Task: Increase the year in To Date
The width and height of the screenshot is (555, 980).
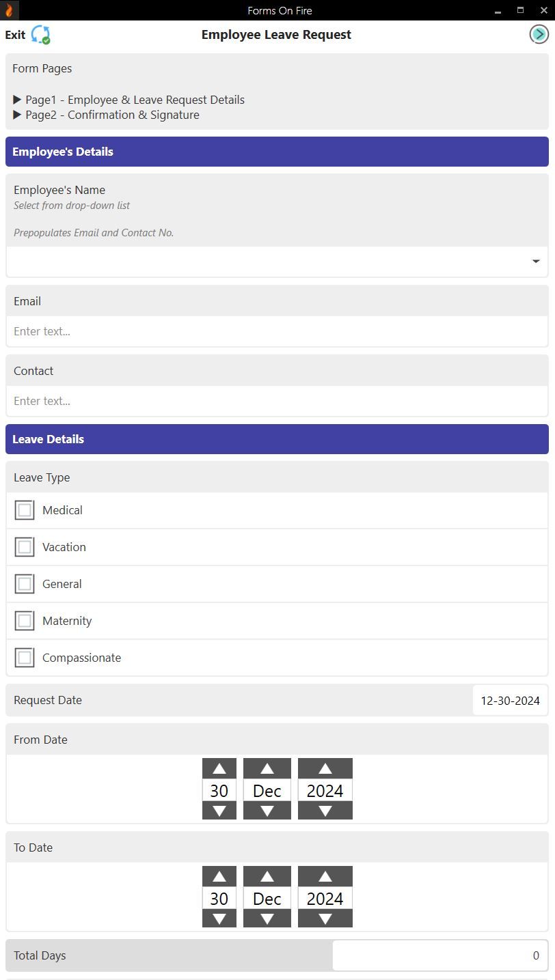Action: (325, 876)
